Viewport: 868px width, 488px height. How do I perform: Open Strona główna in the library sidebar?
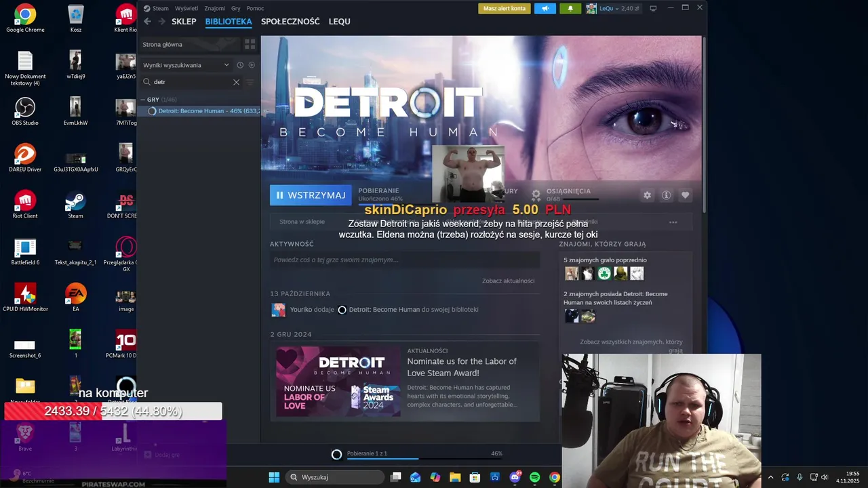[x=190, y=44]
